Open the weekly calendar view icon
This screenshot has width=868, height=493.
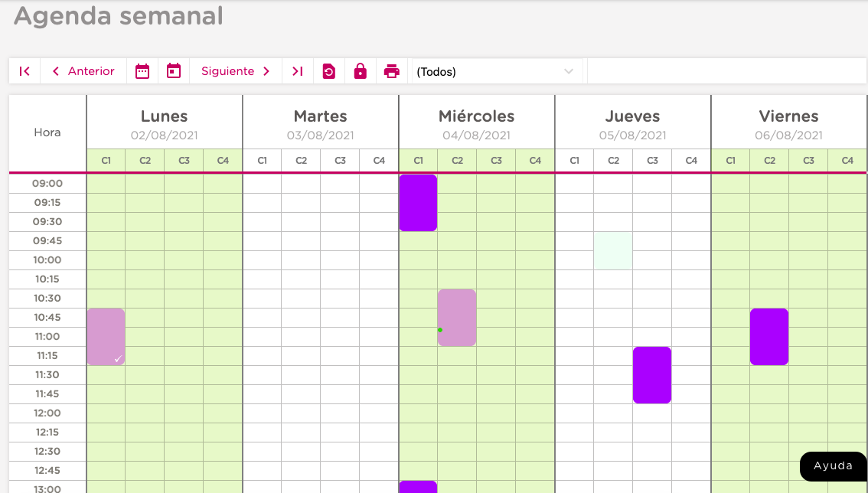click(x=142, y=71)
